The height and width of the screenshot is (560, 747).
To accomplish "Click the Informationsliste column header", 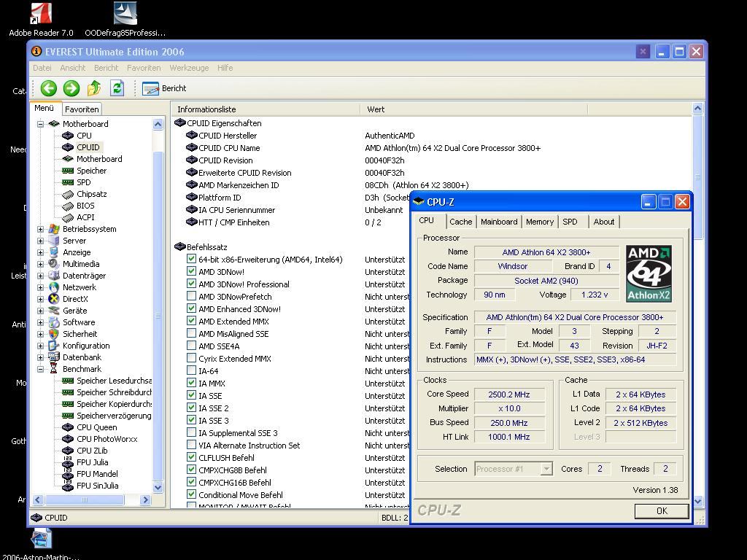I will [x=266, y=109].
